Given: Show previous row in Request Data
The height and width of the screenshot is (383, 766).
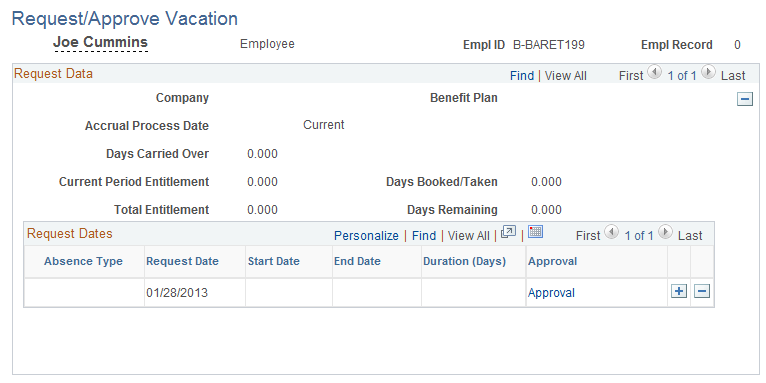Looking at the screenshot, I should click(x=654, y=72).
